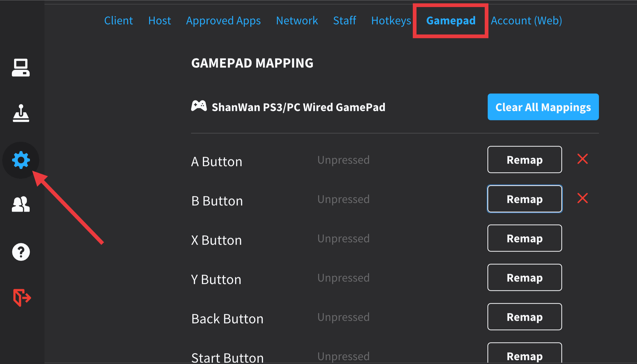This screenshot has height=364, width=637.
Task: Open the Approved Apps tab
Action: coord(223,21)
